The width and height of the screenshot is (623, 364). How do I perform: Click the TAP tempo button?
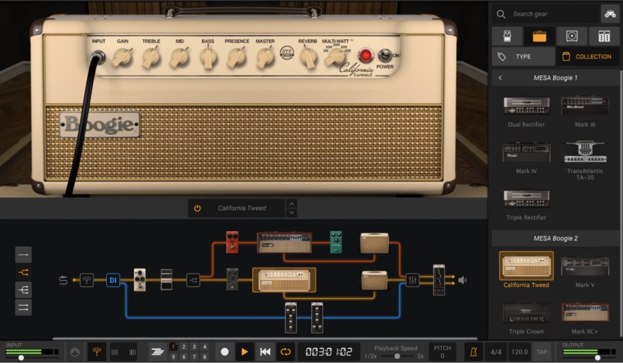point(542,352)
